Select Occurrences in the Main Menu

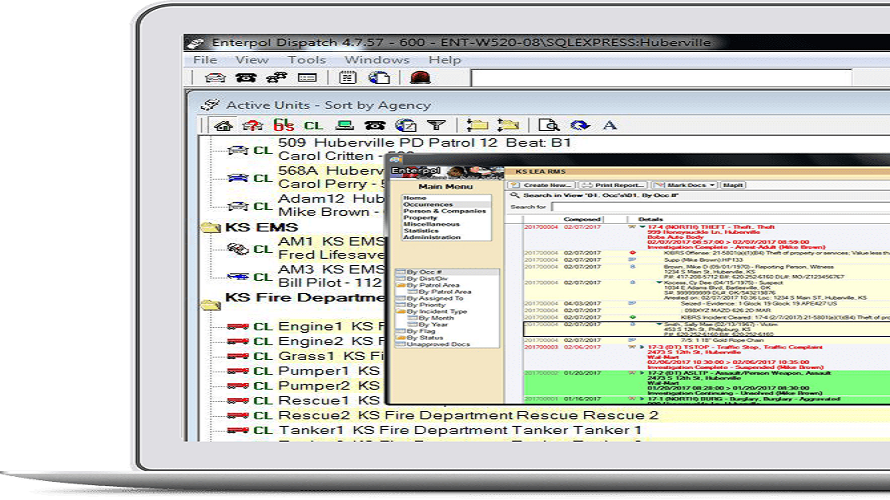click(427, 205)
